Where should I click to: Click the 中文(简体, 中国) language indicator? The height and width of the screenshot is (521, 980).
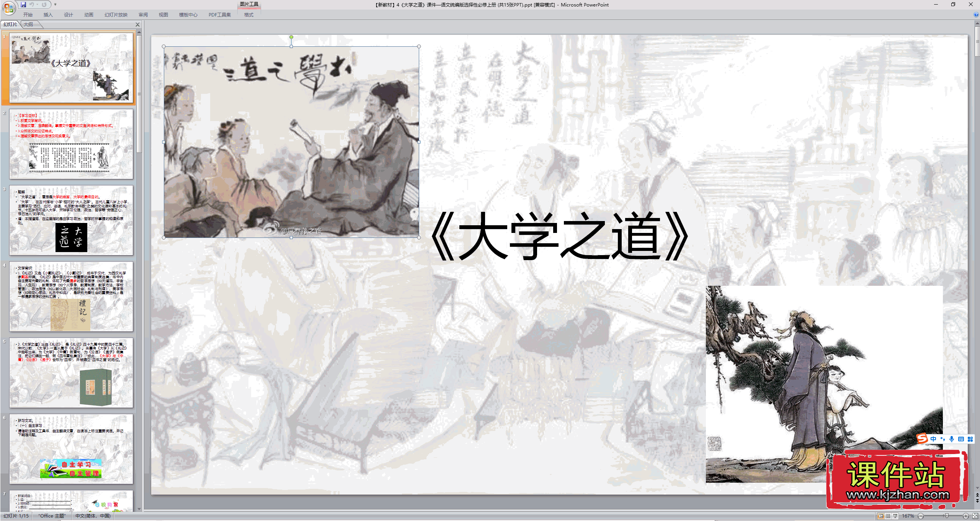click(x=93, y=516)
